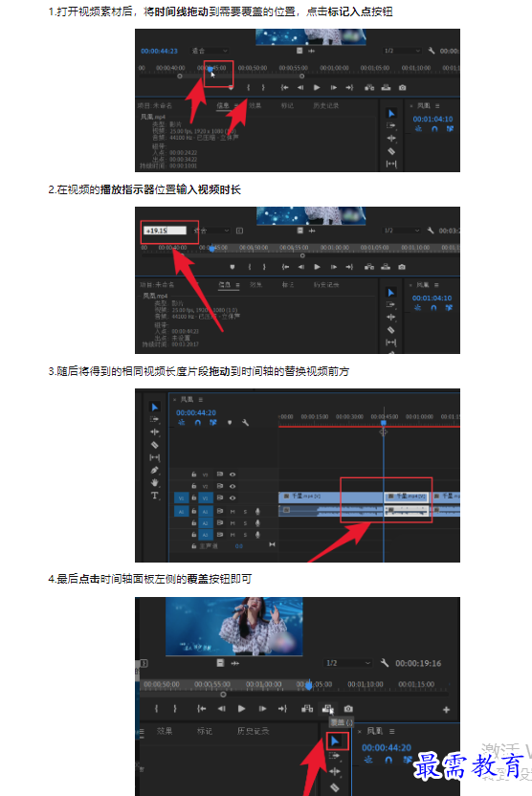Screen dimensions: 532x796
Task: Select the Razor tool in step 1 screenshot
Action: (391, 151)
